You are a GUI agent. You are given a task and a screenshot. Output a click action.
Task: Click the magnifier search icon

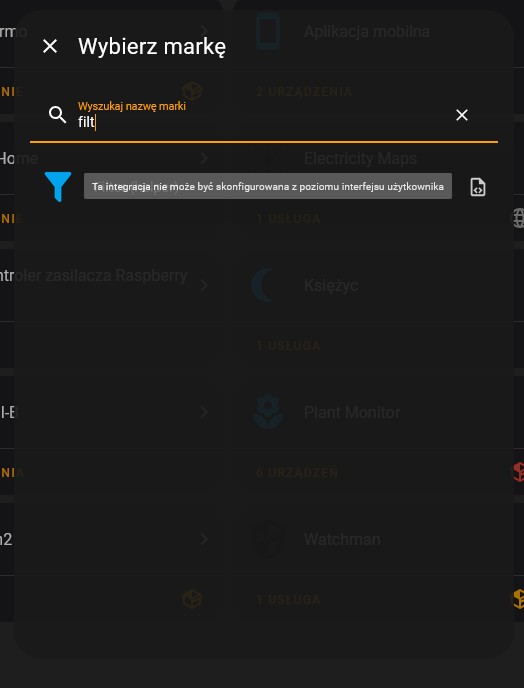pos(57,115)
